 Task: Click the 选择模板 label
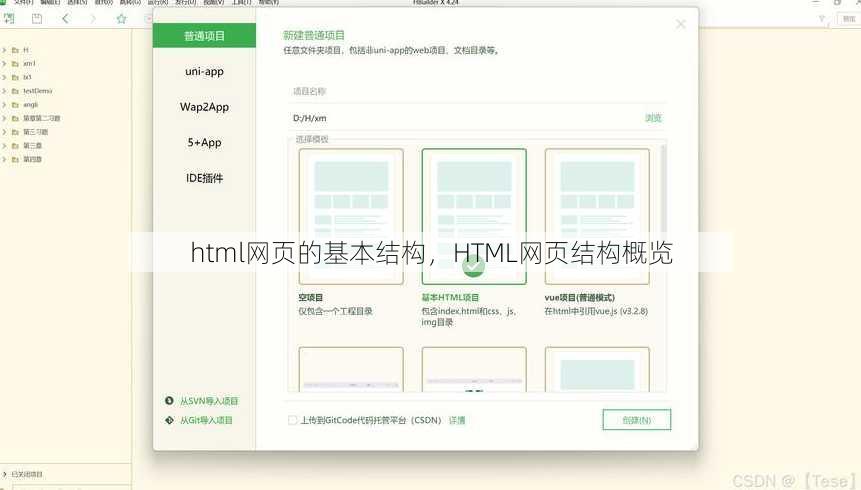tap(312, 140)
